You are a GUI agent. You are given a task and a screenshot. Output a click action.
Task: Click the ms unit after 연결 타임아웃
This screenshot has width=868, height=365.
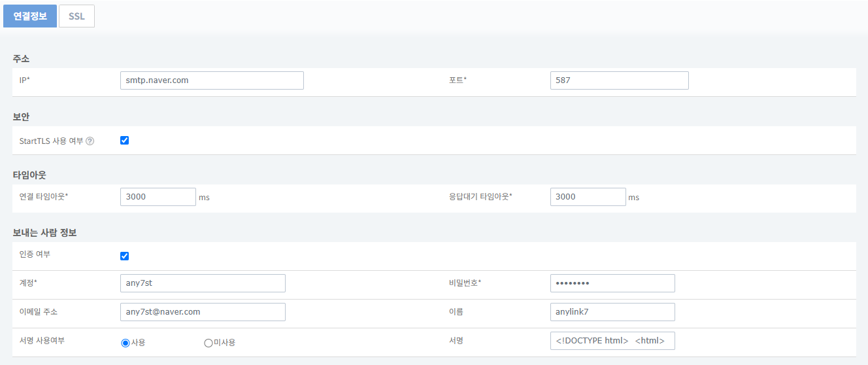pos(204,198)
